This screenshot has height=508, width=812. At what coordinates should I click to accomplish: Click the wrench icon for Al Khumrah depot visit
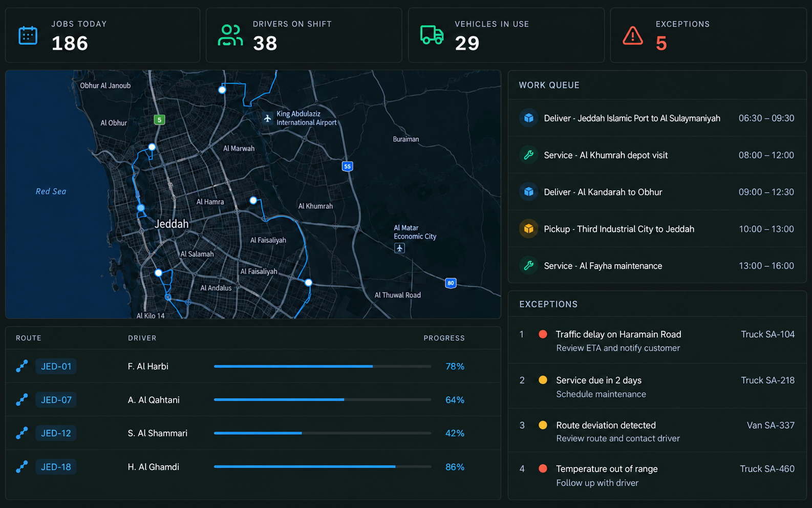(529, 155)
